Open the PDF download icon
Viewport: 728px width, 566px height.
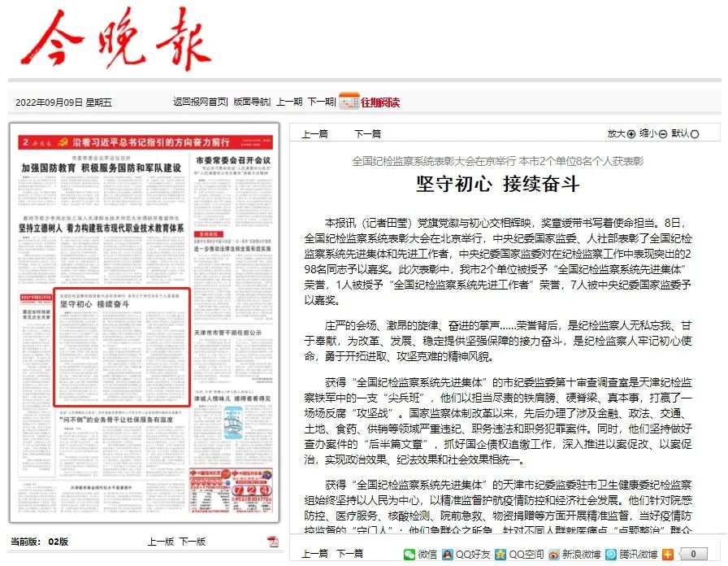273,542
